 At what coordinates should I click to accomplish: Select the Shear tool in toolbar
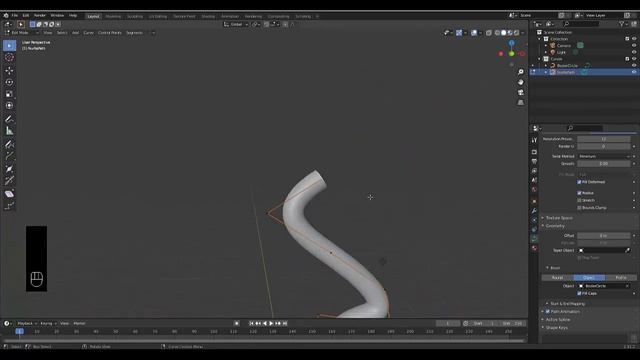tap(9, 194)
